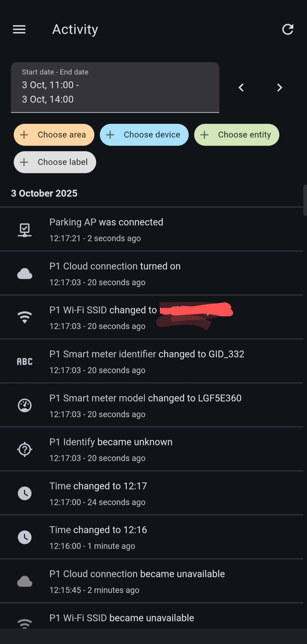Screen dimensions: 307x644
Task: Click the P1 Identify question-mark icon
Action: click(25, 449)
